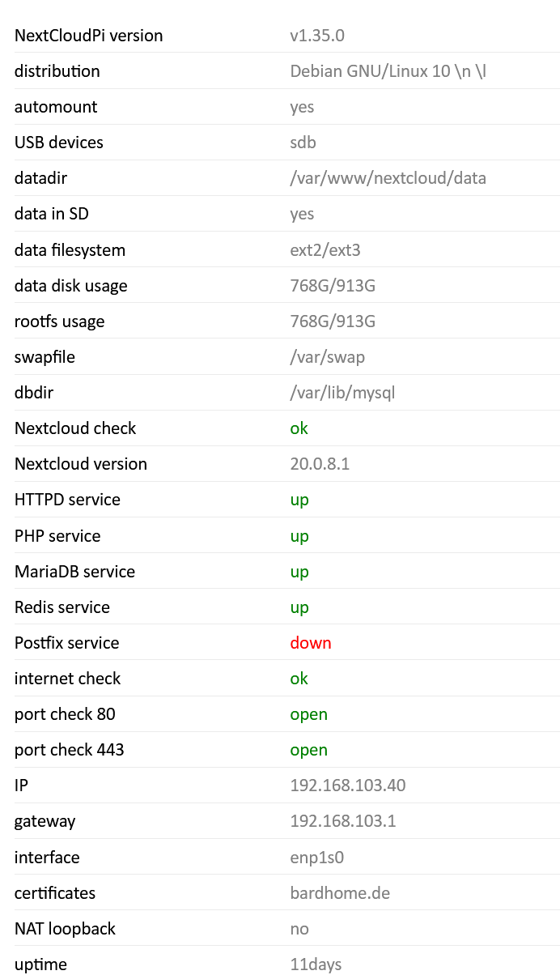Select the Debian GNU/Linux 10 distribution text
This screenshot has height=975, width=560.
pos(388,71)
